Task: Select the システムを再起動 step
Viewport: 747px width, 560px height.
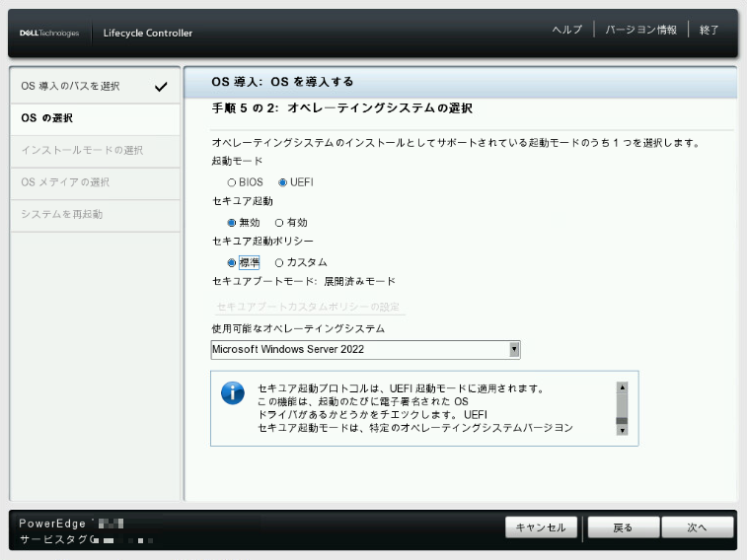Action: point(96,215)
